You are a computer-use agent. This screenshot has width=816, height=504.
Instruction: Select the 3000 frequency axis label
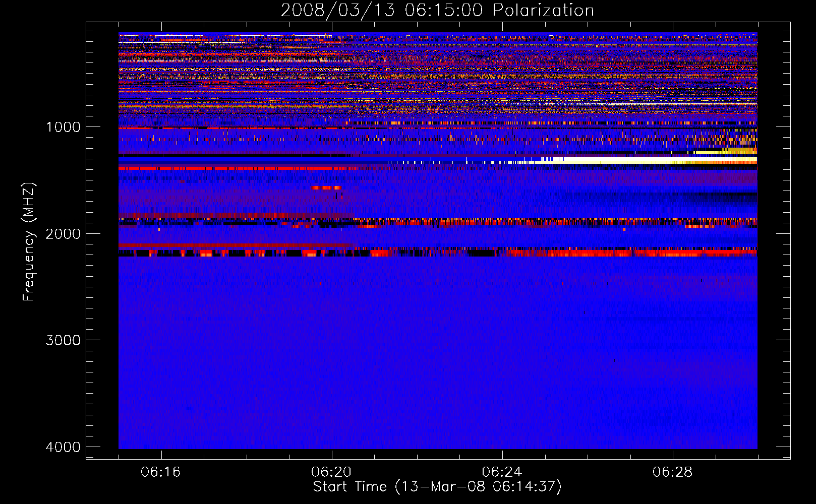(x=63, y=340)
